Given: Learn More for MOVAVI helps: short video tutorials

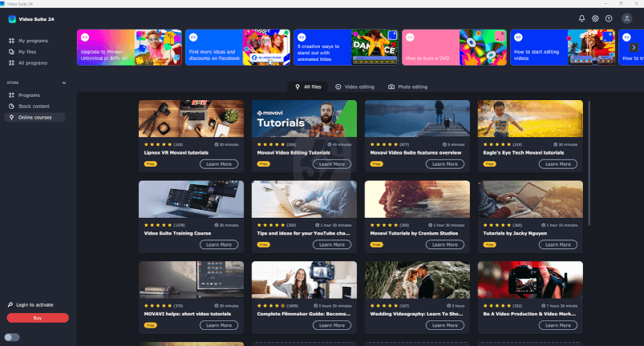Looking at the screenshot, I should pos(219,325).
